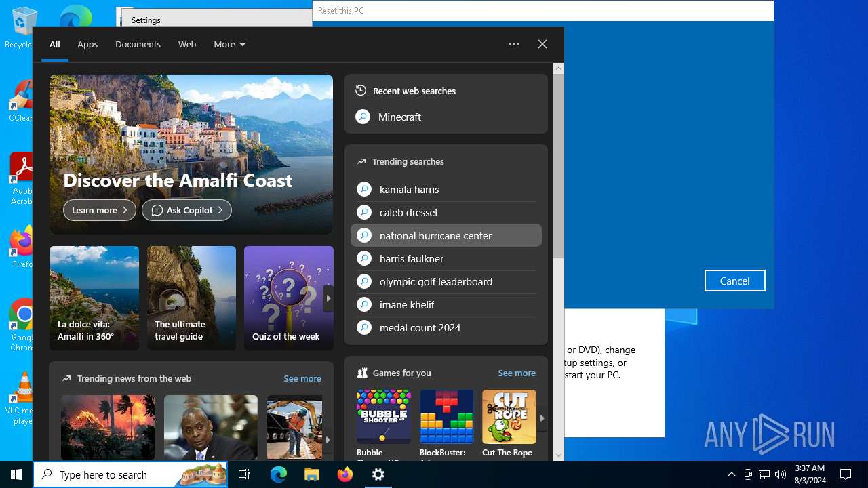Click the search icon beside kamala harris
Image resolution: width=868 pixels, height=488 pixels.
[364, 189]
